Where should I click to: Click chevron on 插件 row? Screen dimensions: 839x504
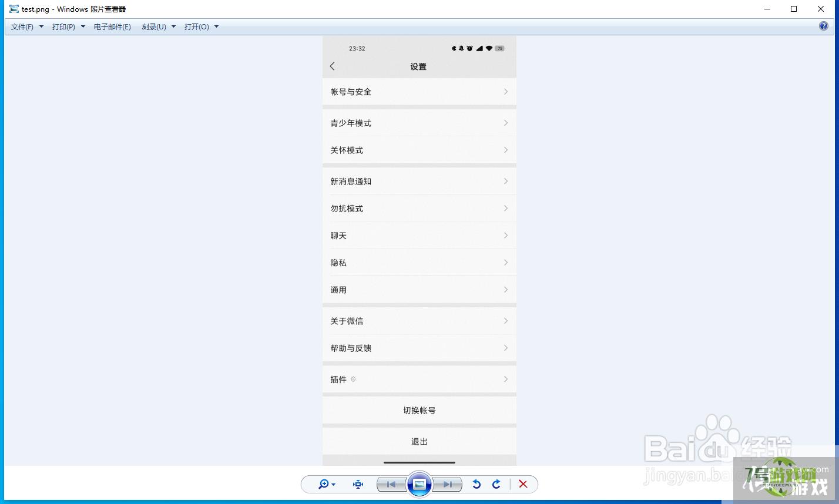pyautogui.click(x=505, y=379)
